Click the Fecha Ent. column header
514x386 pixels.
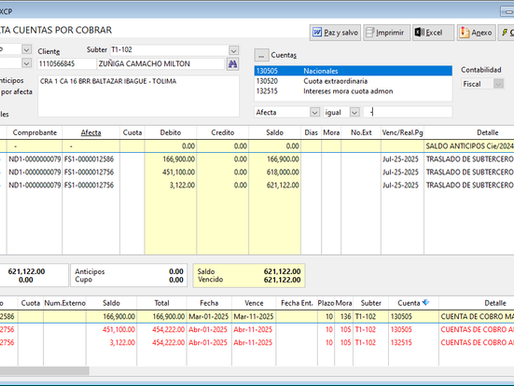(x=297, y=303)
